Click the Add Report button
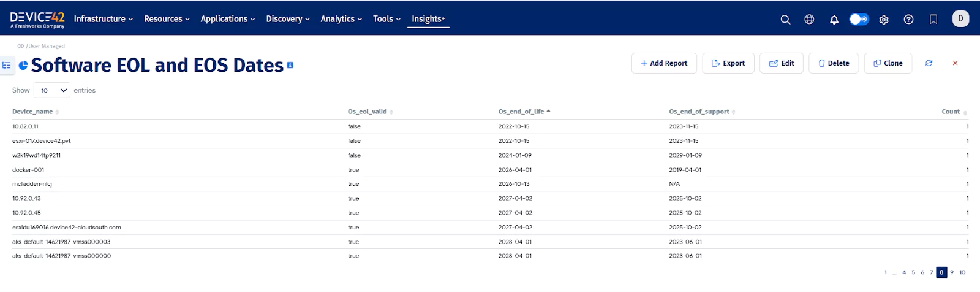The image size is (980, 292). point(664,63)
